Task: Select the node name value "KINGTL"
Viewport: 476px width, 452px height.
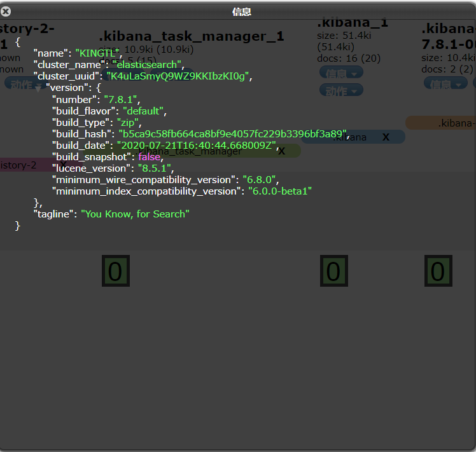Action: coord(97,53)
